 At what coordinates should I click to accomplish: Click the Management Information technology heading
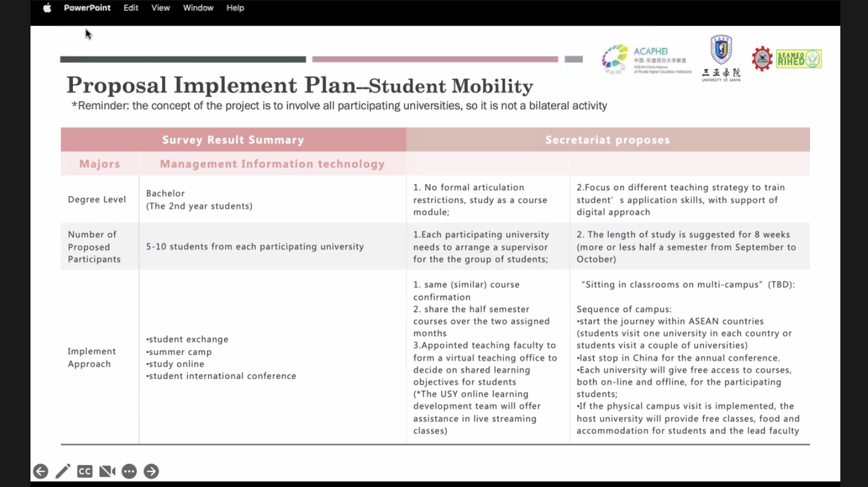272,164
